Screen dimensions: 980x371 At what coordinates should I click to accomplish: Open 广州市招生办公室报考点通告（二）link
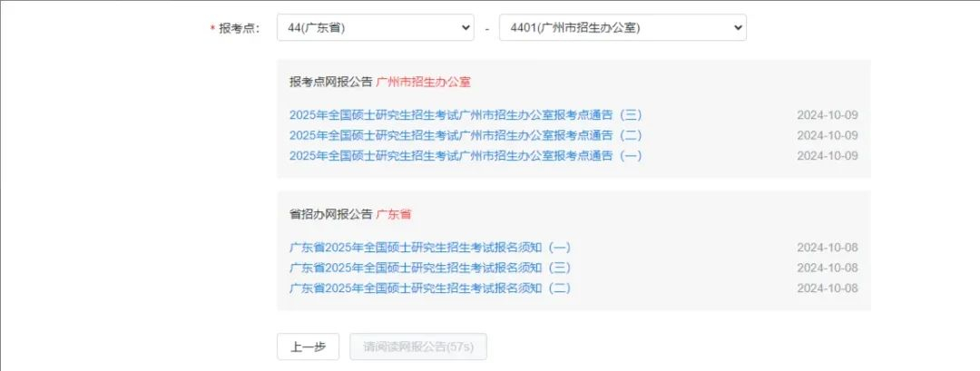pos(465,135)
